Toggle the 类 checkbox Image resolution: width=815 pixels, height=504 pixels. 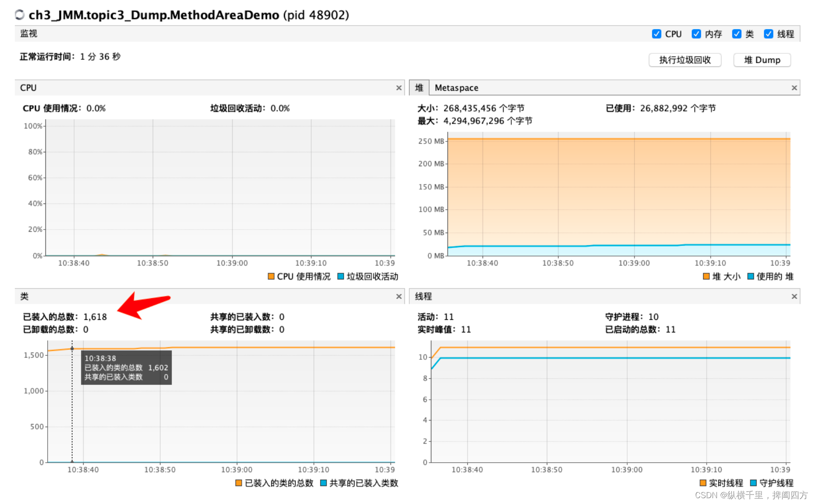(737, 34)
